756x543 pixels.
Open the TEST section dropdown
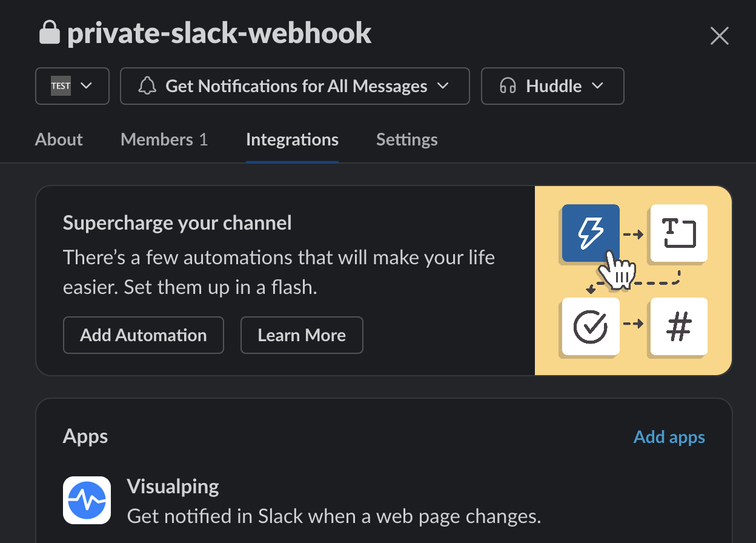click(73, 86)
